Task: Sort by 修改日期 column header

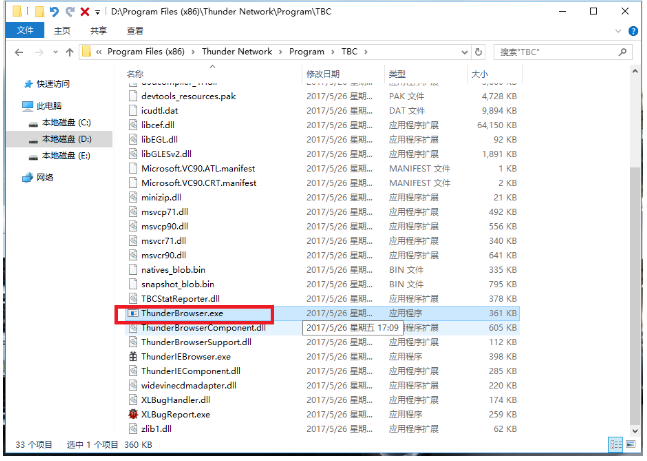Action: tap(323, 74)
